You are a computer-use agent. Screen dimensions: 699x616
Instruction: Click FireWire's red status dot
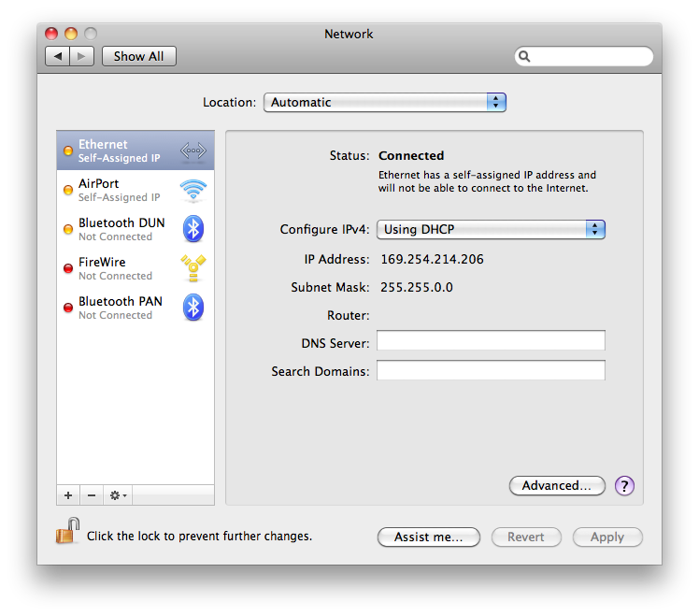[x=68, y=268]
